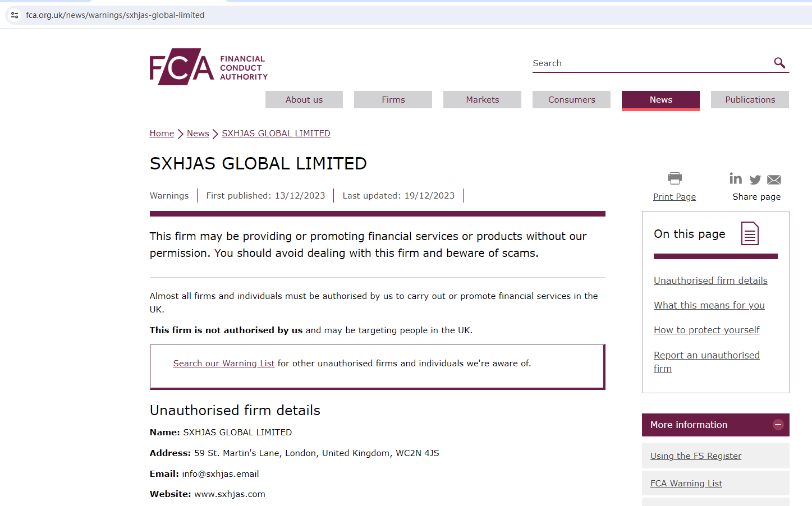Click the document icon beside On this page
This screenshot has width=812, height=506.
750,233
